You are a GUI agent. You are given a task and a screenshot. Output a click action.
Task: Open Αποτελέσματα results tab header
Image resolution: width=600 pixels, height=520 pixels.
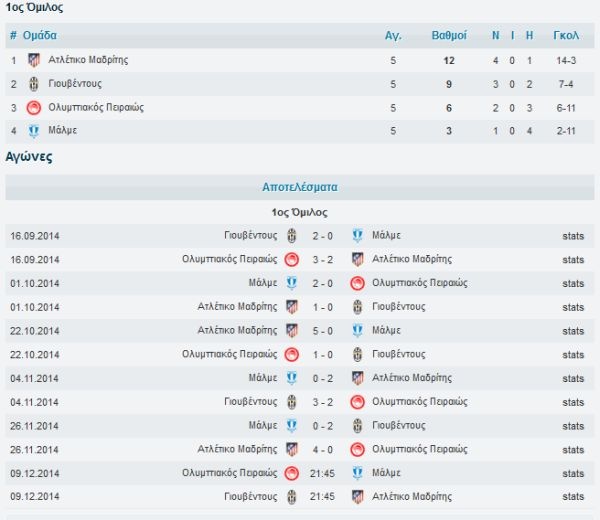[300, 187]
